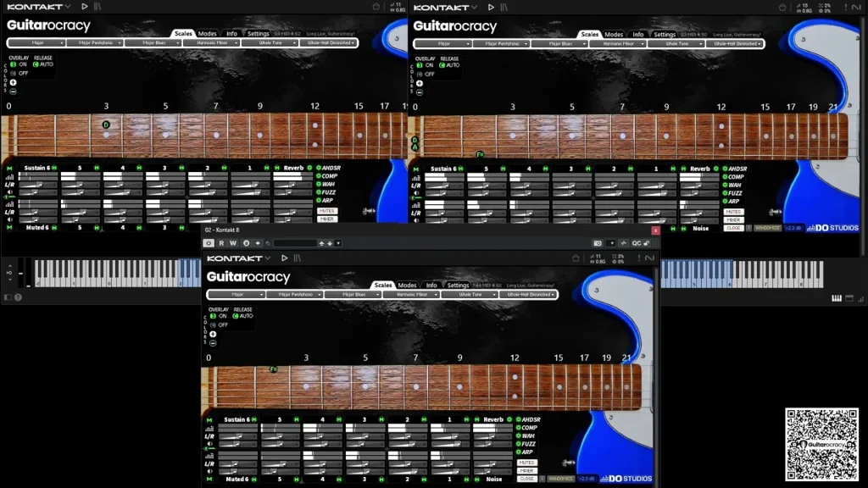Open preset menu arrow in plugin header bar
The image size is (868, 488).
tap(338, 243)
